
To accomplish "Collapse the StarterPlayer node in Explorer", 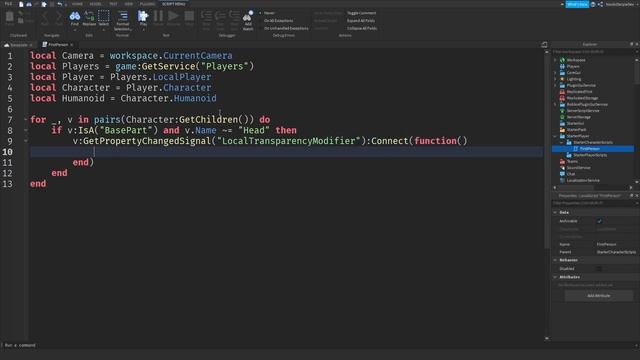I will 555,136.
